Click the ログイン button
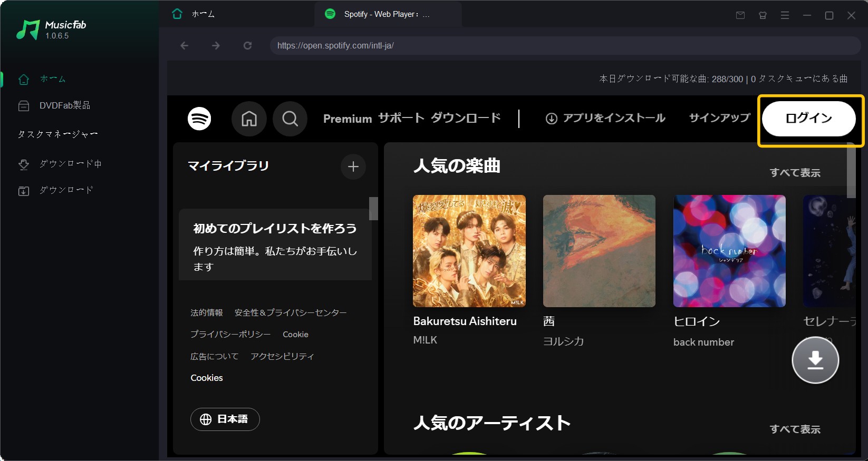 pos(809,119)
